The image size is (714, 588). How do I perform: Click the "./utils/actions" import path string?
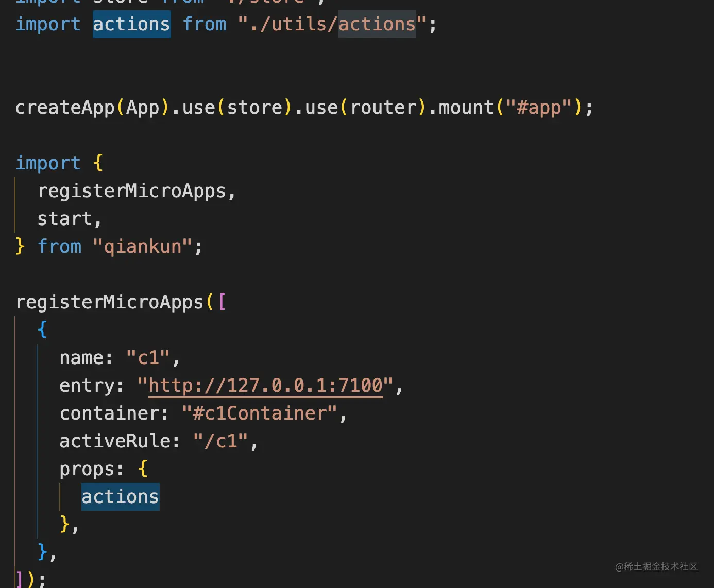(332, 24)
